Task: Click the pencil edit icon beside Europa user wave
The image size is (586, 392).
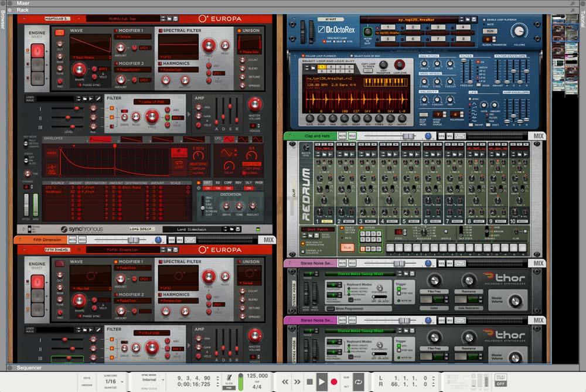Action: coord(98,98)
